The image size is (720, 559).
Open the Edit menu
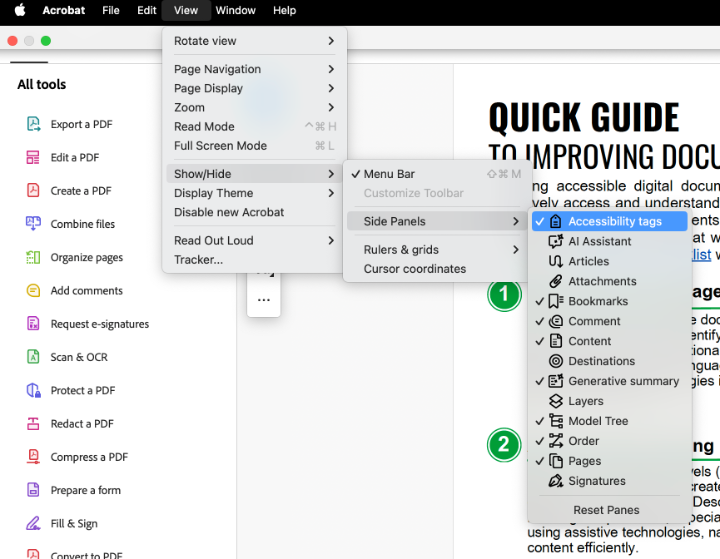pos(146,10)
